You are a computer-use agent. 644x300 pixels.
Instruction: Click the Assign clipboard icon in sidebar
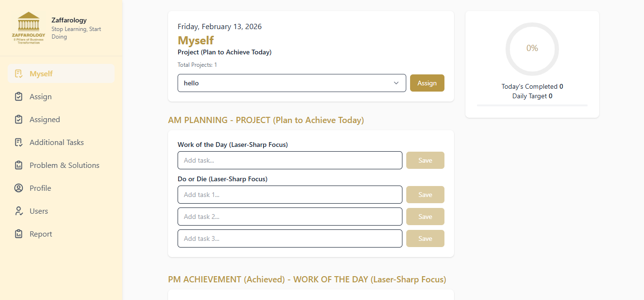tap(19, 97)
